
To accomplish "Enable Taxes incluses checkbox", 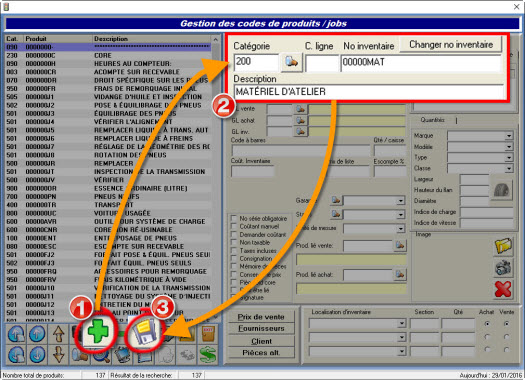I will [234, 250].
